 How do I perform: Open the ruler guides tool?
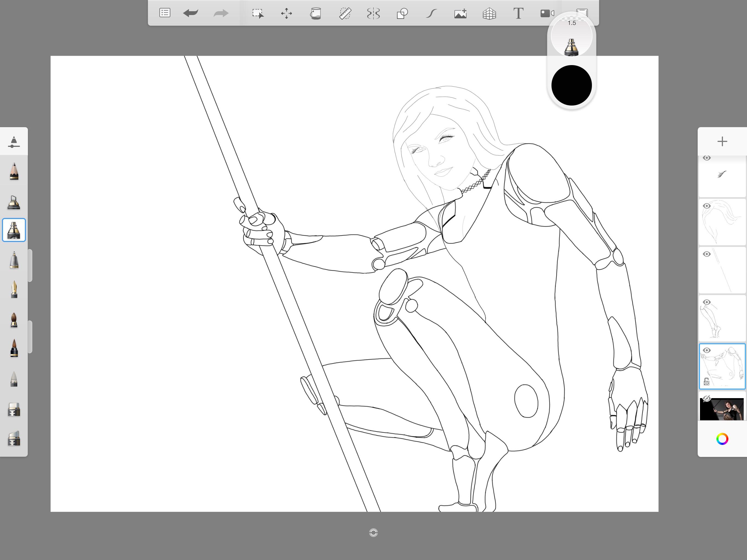pos(345,13)
